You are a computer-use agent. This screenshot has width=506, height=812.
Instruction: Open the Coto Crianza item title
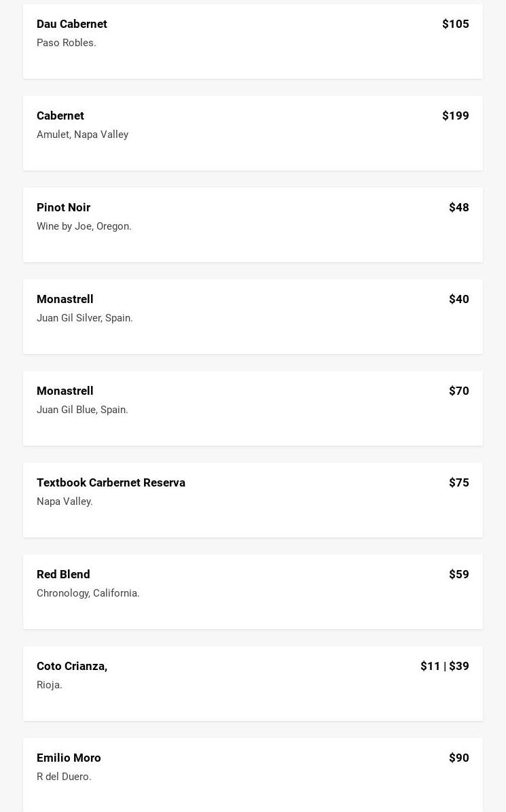(71, 666)
